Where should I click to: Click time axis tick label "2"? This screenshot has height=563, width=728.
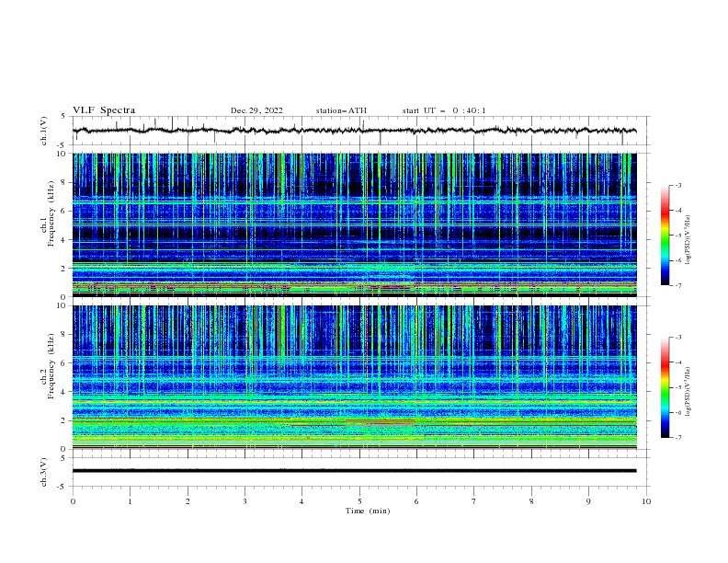pos(188,501)
